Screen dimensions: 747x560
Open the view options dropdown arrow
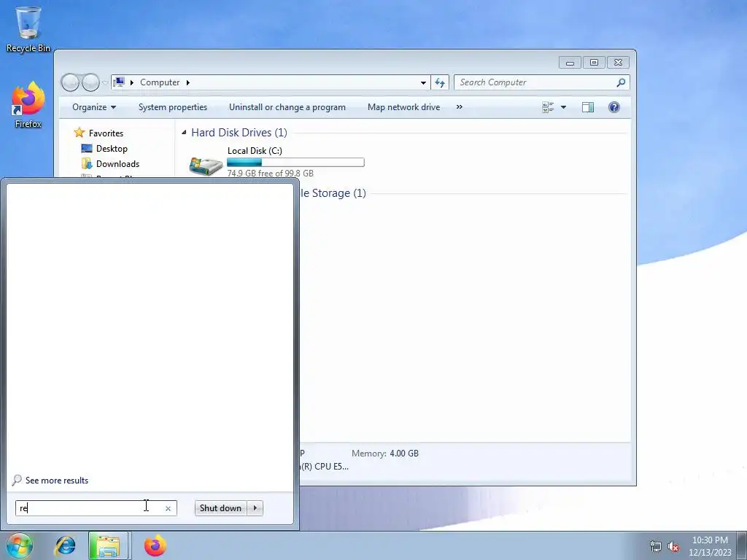tap(564, 107)
